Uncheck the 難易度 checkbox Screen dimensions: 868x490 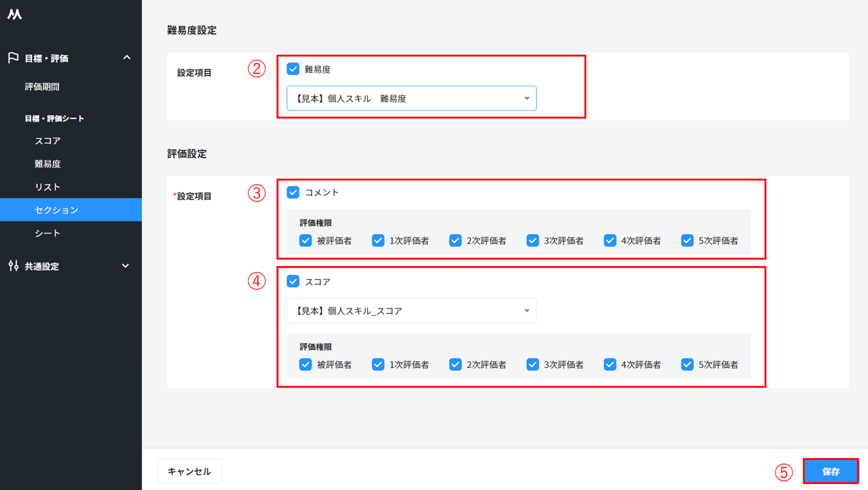pyautogui.click(x=293, y=69)
